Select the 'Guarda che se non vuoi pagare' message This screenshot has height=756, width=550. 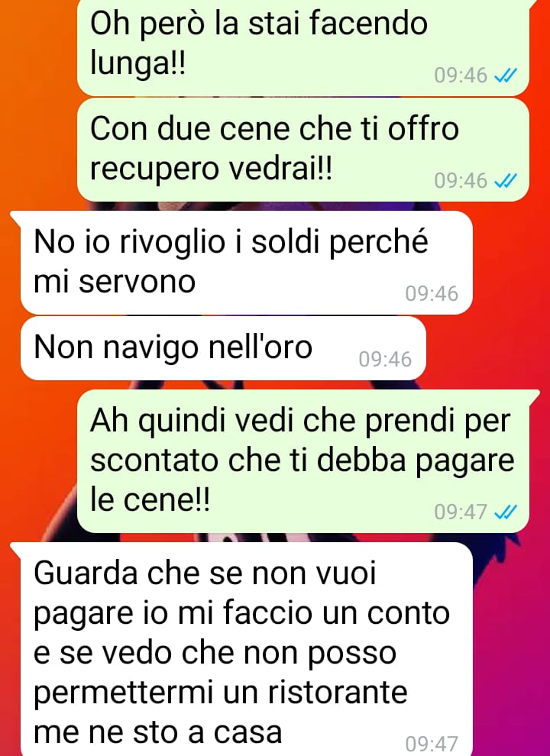click(x=246, y=649)
